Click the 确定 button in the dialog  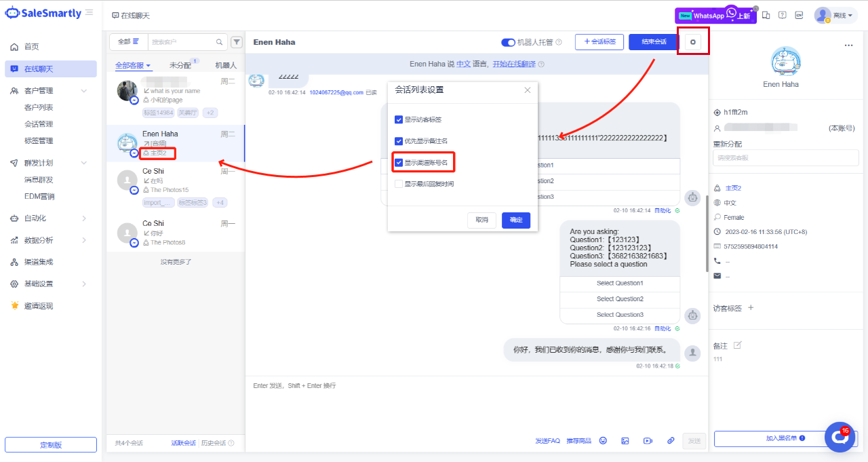point(516,220)
